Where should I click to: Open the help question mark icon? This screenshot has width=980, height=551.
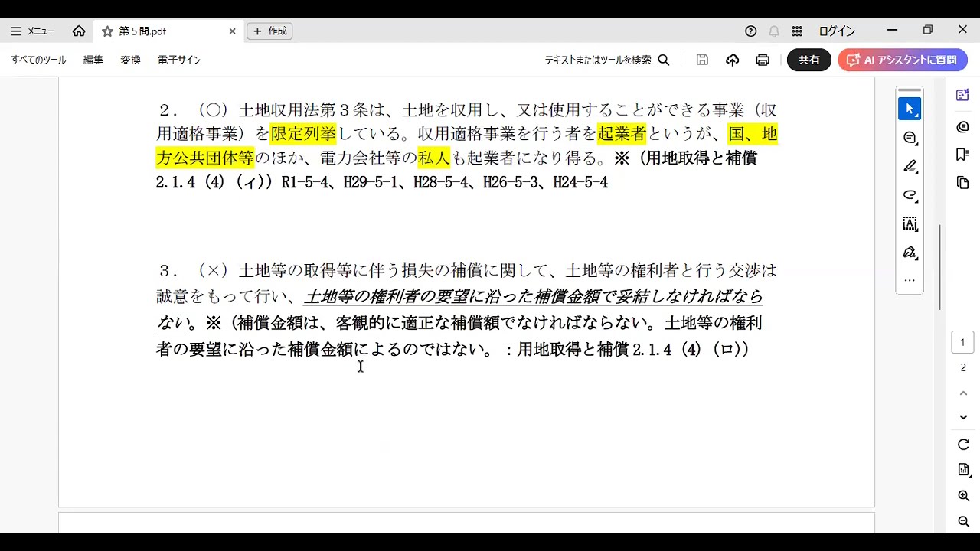(x=751, y=31)
